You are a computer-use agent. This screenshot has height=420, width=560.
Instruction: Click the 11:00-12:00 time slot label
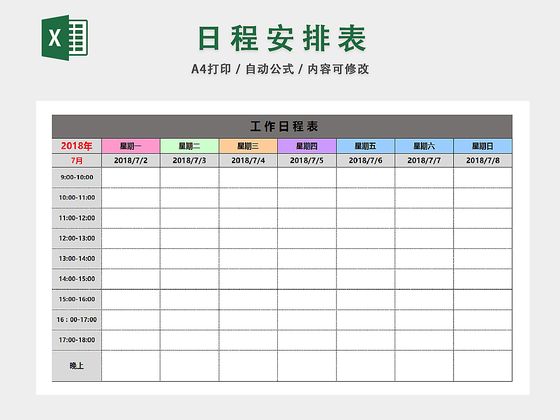[x=76, y=218]
